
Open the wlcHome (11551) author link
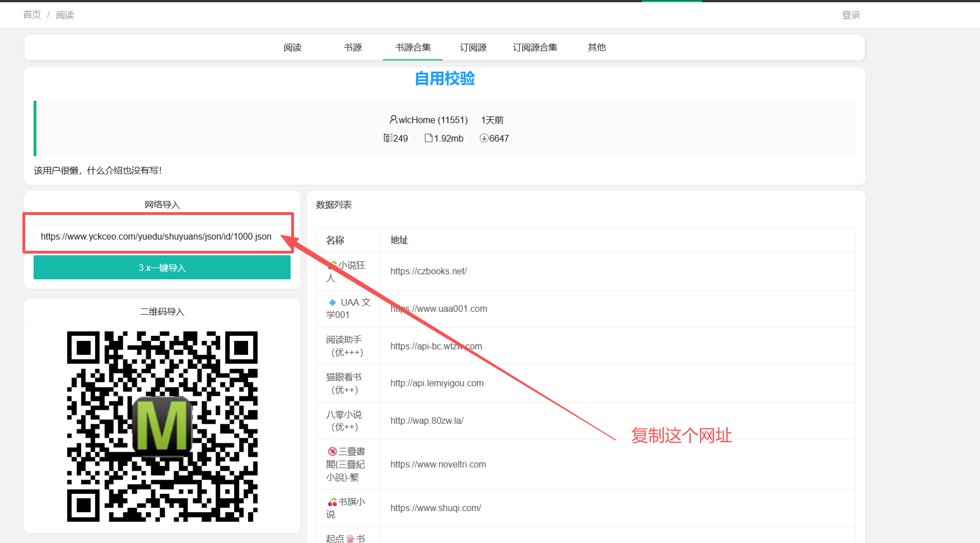pyautogui.click(x=433, y=120)
